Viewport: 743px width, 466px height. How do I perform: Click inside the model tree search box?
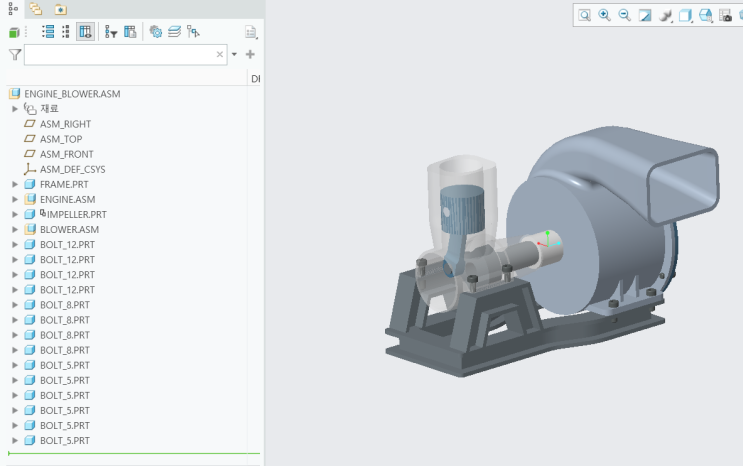pos(120,55)
